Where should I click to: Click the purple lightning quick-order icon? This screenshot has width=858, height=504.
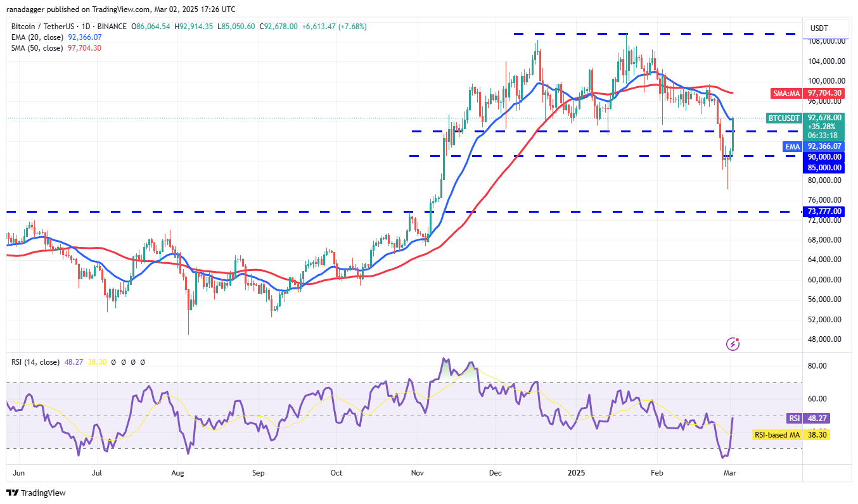[x=733, y=344]
